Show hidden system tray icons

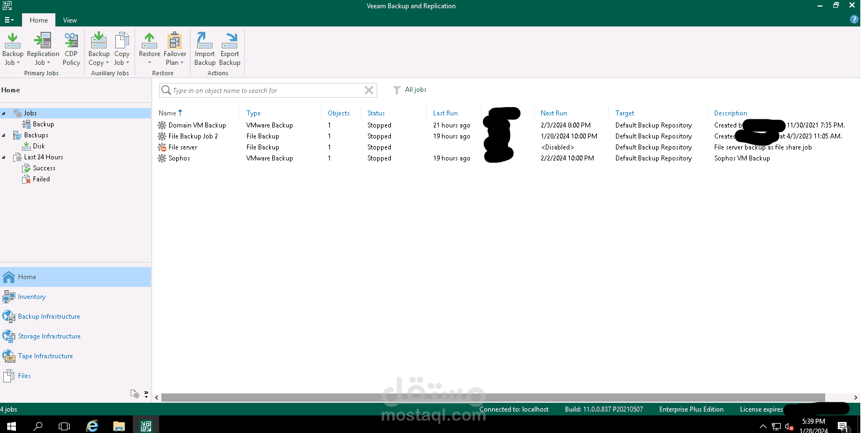pyautogui.click(x=763, y=426)
